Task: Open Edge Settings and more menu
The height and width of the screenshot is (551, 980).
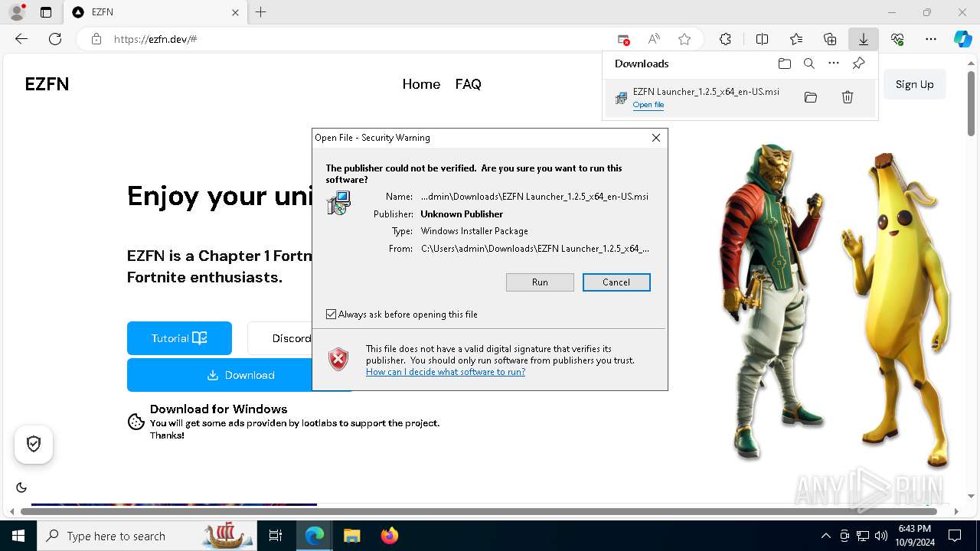Action: (x=931, y=39)
